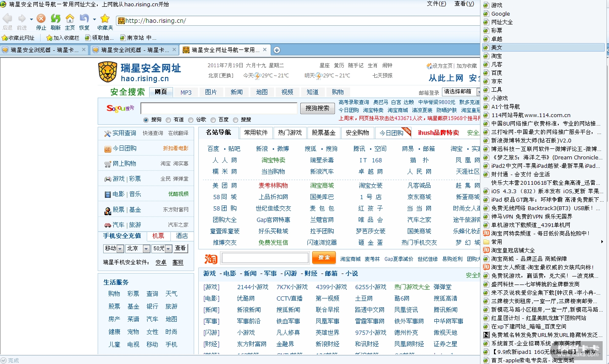Open the Favorites (收藏夹) star icon
Screen dimensions: 609x364
click(x=105, y=19)
